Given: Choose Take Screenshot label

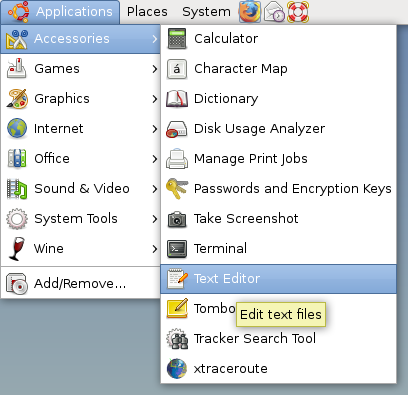Looking at the screenshot, I should tap(246, 219).
